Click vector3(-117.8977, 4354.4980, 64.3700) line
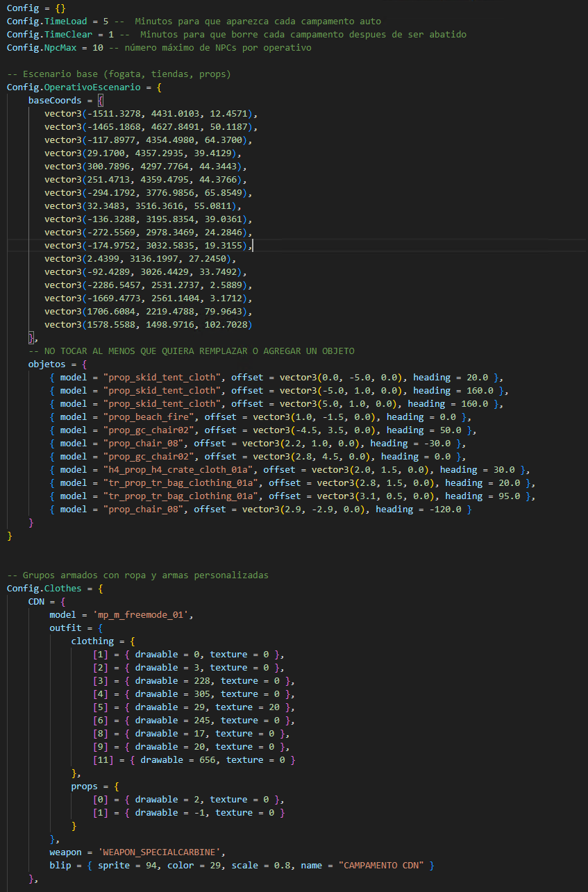Screen dimensions: 588x892 pos(148,140)
